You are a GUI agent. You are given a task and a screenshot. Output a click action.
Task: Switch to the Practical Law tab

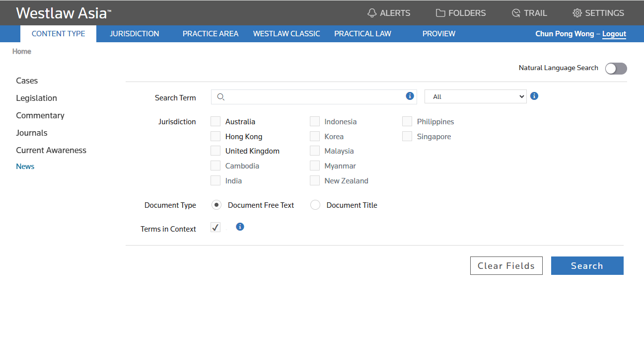(362, 34)
